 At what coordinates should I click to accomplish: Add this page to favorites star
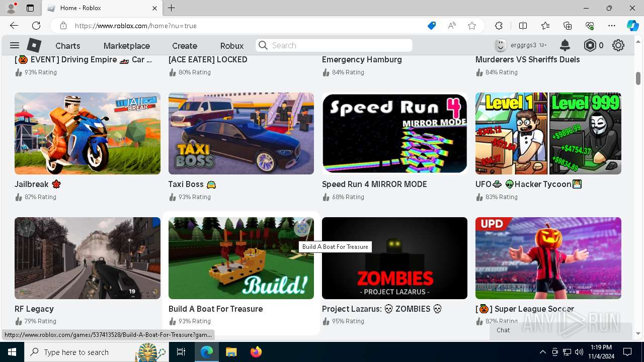(472, 26)
